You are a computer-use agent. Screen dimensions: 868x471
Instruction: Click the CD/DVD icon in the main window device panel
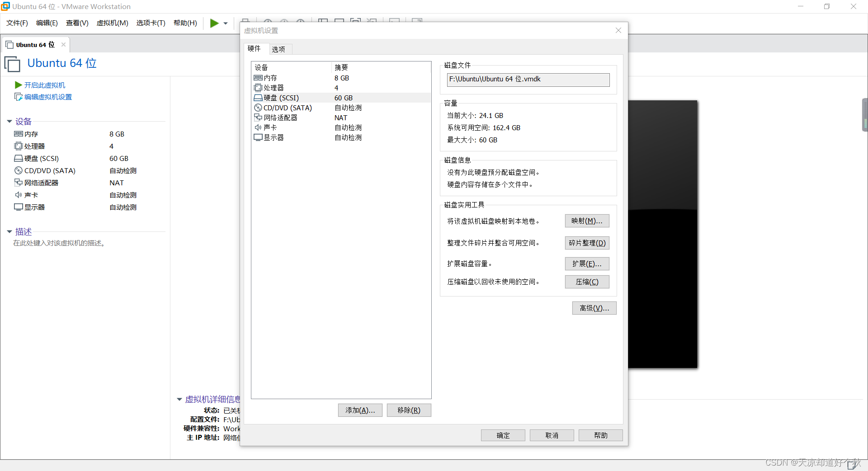tap(19, 170)
